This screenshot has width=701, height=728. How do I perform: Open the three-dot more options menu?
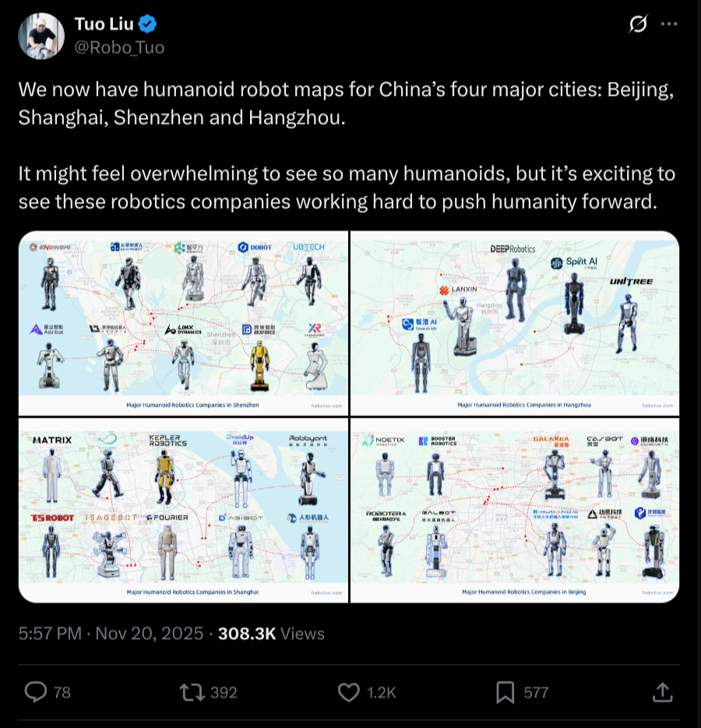(x=668, y=23)
